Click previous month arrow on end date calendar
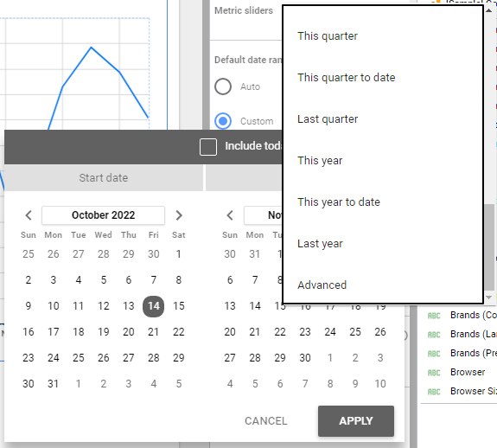 (230, 215)
